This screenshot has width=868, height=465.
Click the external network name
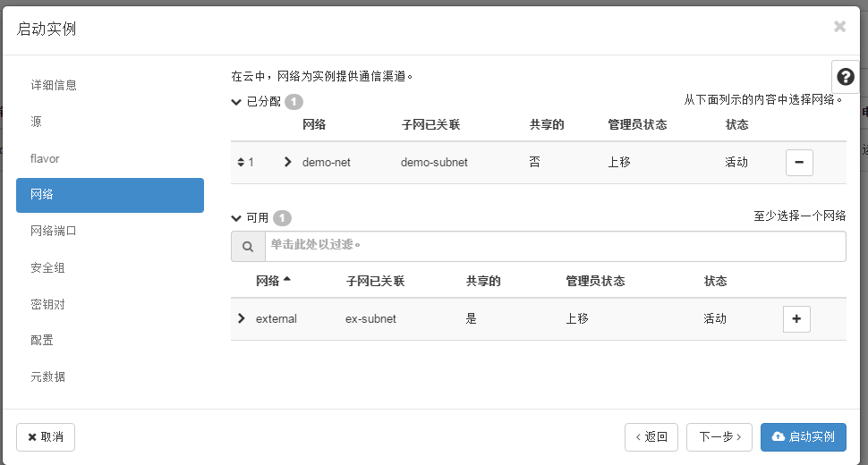(x=277, y=319)
